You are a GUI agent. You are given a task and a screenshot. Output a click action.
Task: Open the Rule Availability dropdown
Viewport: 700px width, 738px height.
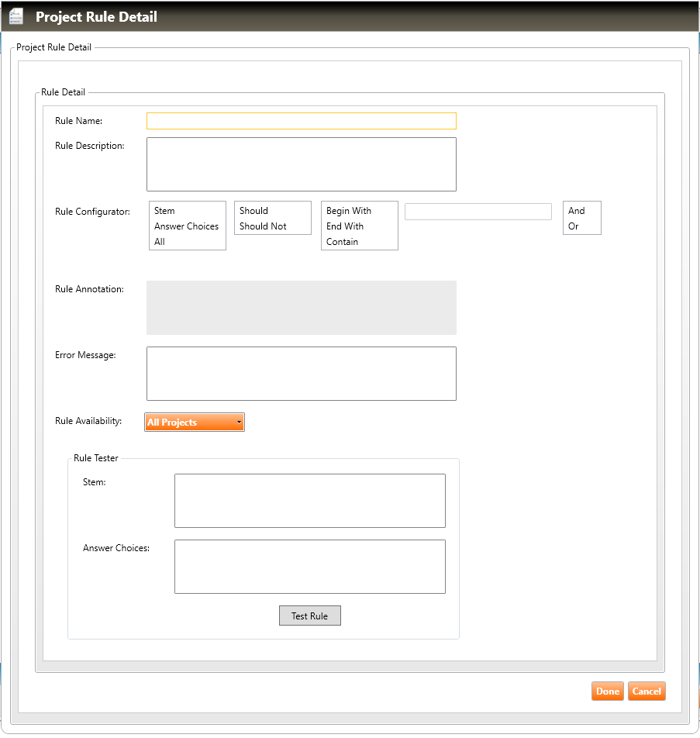(195, 422)
